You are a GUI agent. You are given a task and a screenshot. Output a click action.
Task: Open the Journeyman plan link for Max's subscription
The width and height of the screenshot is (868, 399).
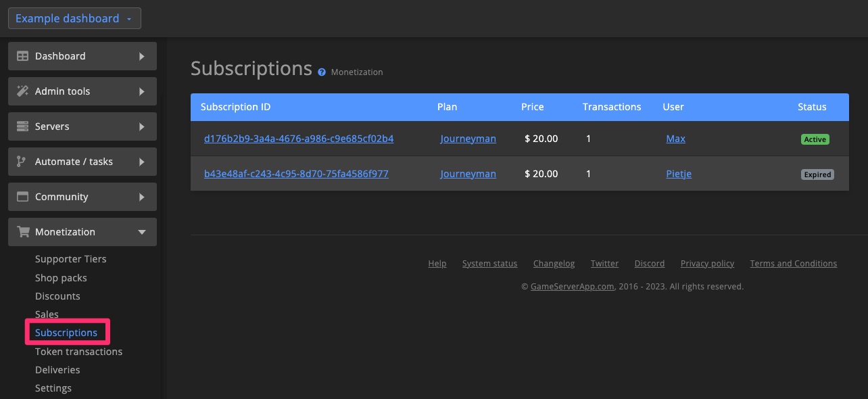point(468,138)
